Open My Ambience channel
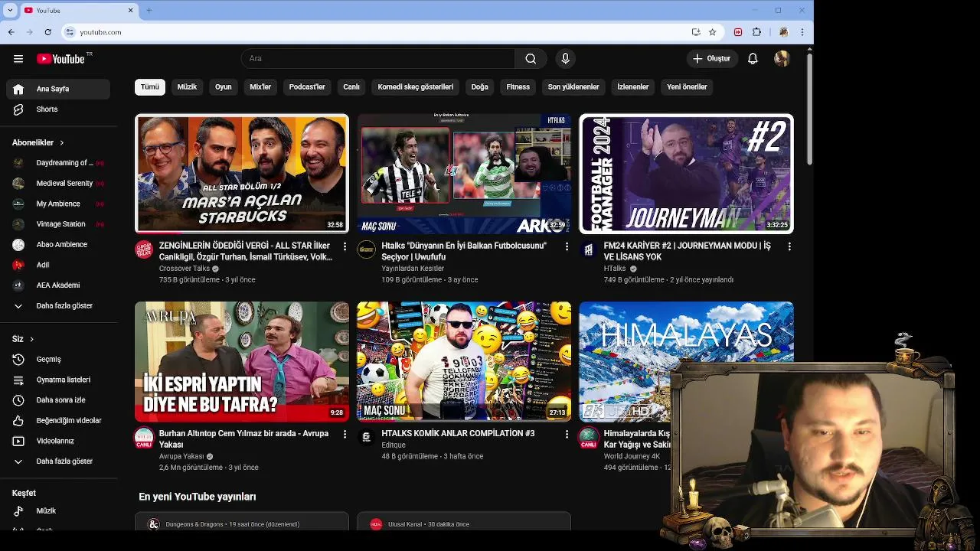The image size is (980, 551). point(58,204)
